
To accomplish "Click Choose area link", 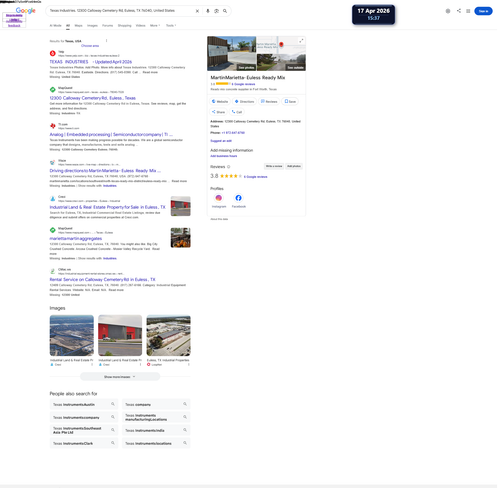I will tap(90, 46).
